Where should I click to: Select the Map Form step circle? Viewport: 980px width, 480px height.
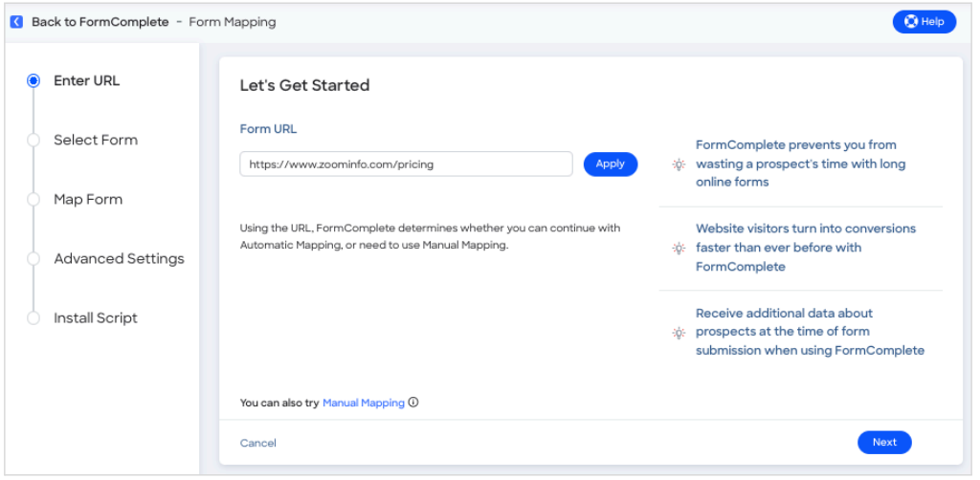click(x=33, y=199)
